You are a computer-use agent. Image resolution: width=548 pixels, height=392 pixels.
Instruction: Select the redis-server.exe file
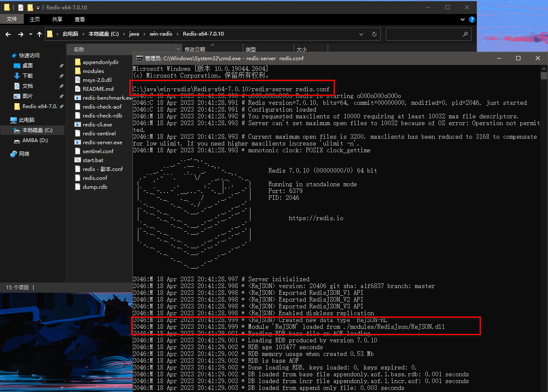tap(102, 142)
